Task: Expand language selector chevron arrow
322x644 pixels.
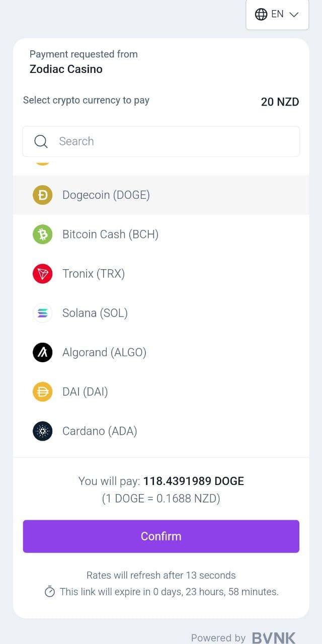Action: [294, 15]
